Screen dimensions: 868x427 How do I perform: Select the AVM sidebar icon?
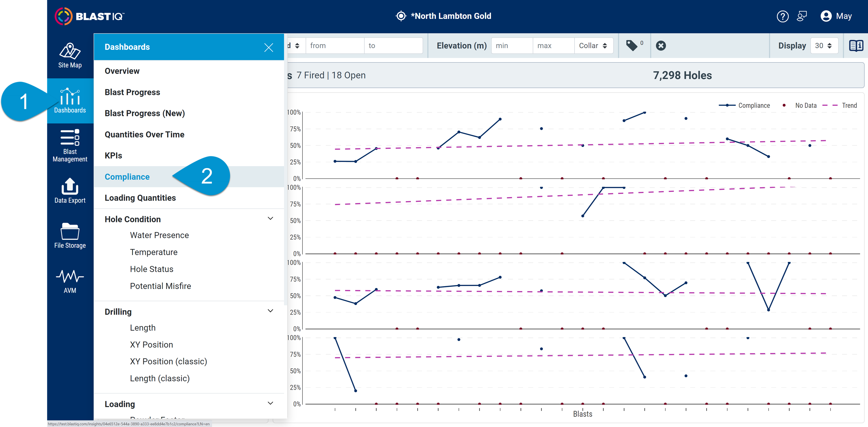pyautogui.click(x=70, y=280)
